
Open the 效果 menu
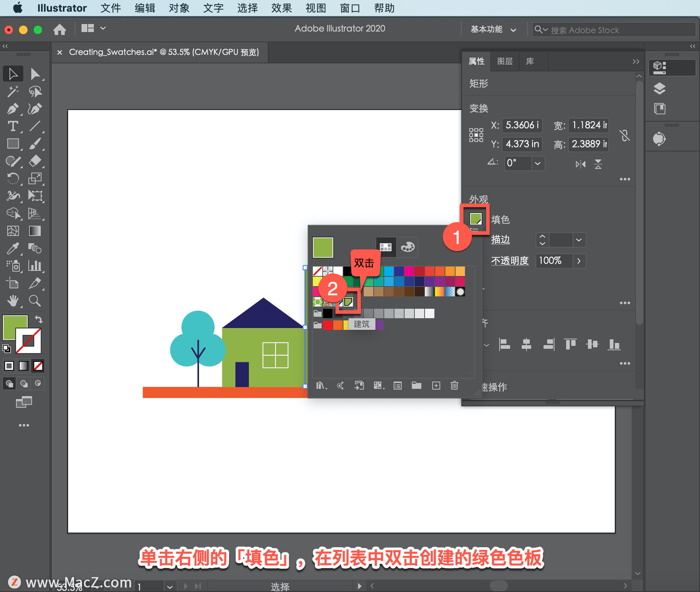tap(281, 8)
